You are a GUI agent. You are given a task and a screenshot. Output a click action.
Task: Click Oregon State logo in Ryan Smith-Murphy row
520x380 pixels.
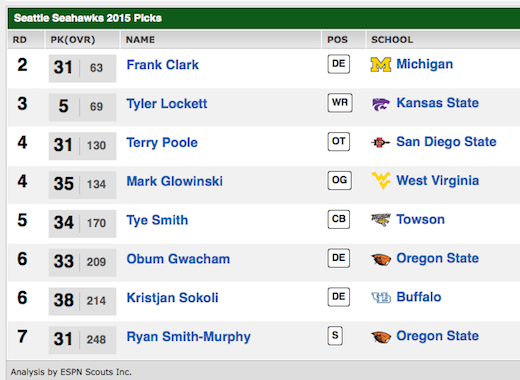click(381, 337)
